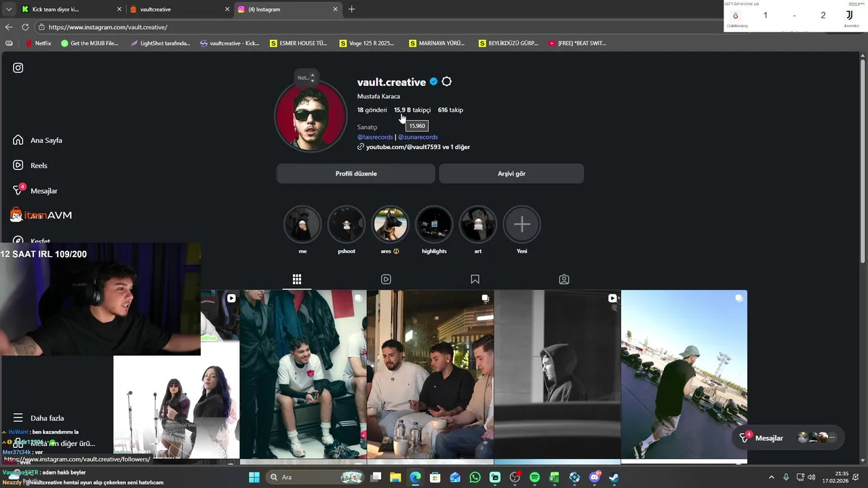Click the Not... note bubble above profile photo
Image resolution: width=868 pixels, height=488 pixels.
[x=306, y=77]
